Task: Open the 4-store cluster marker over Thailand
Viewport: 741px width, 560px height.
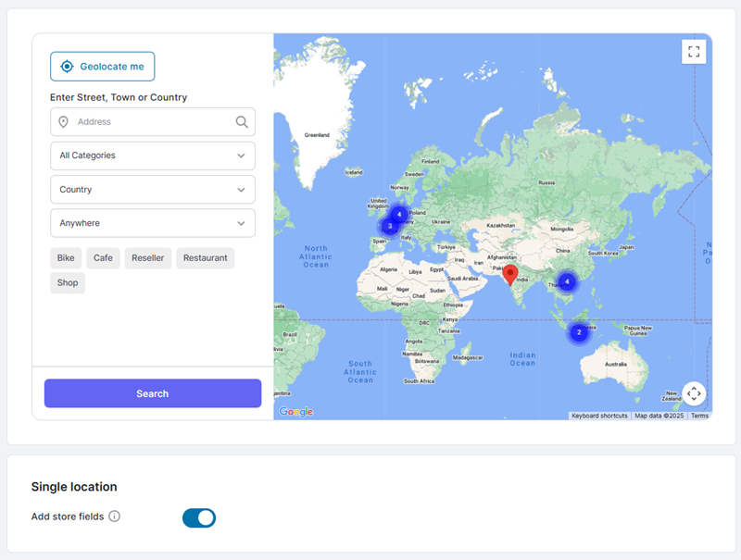Action: 567,281
